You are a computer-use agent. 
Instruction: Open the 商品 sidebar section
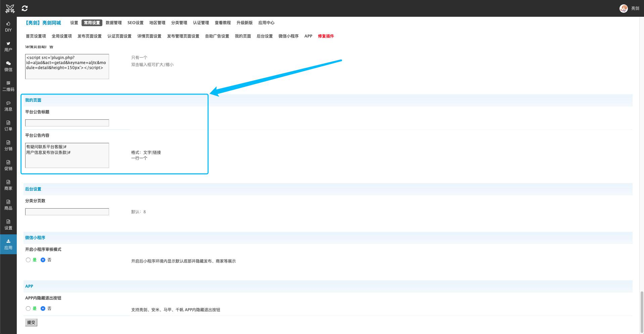coord(8,205)
